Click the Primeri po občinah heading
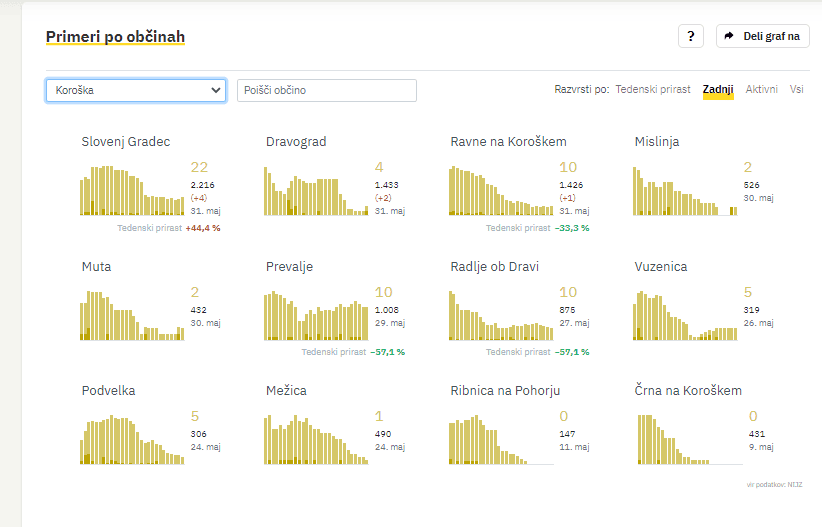This screenshot has width=822, height=527. coord(115,37)
